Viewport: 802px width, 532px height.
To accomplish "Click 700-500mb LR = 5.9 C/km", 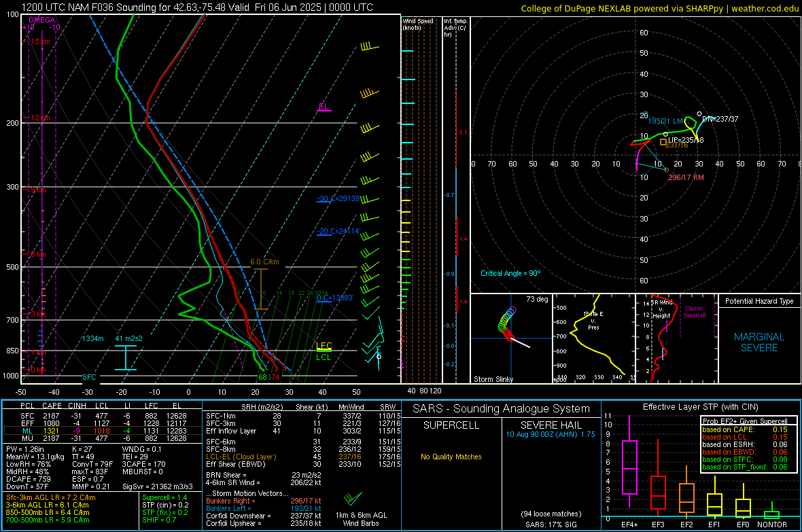I will (48, 520).
